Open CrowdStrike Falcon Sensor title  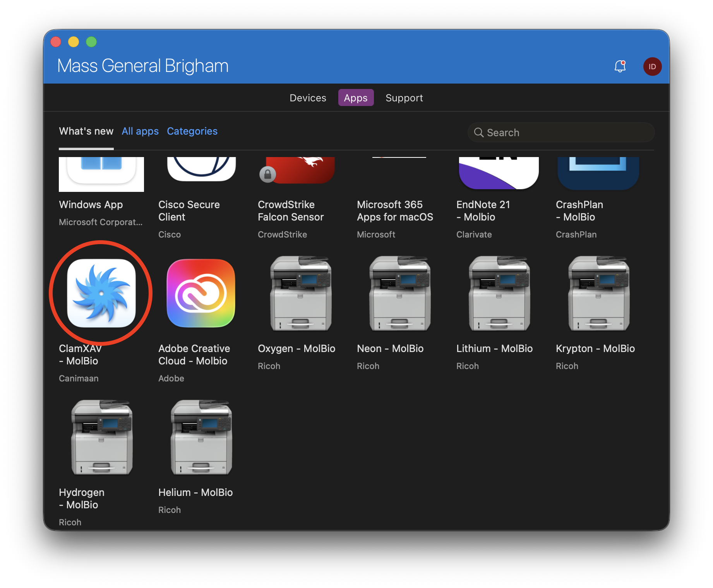tap(291, 211)
